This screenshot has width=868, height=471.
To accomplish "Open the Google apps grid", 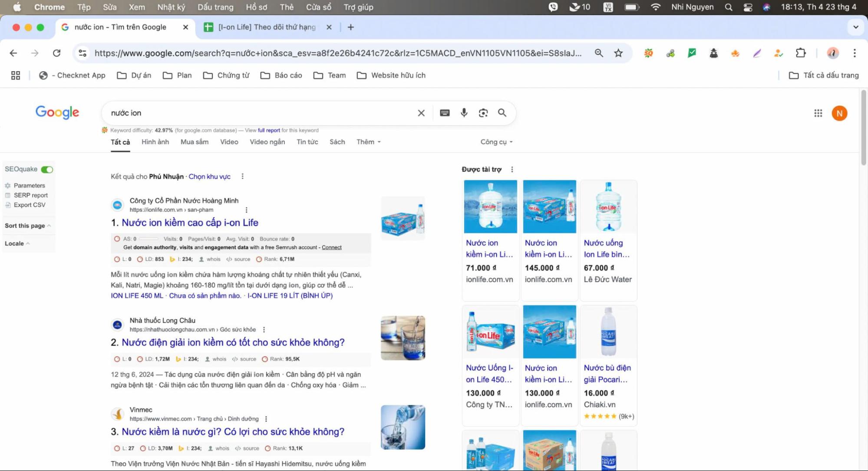I will (x=818, y=113).
